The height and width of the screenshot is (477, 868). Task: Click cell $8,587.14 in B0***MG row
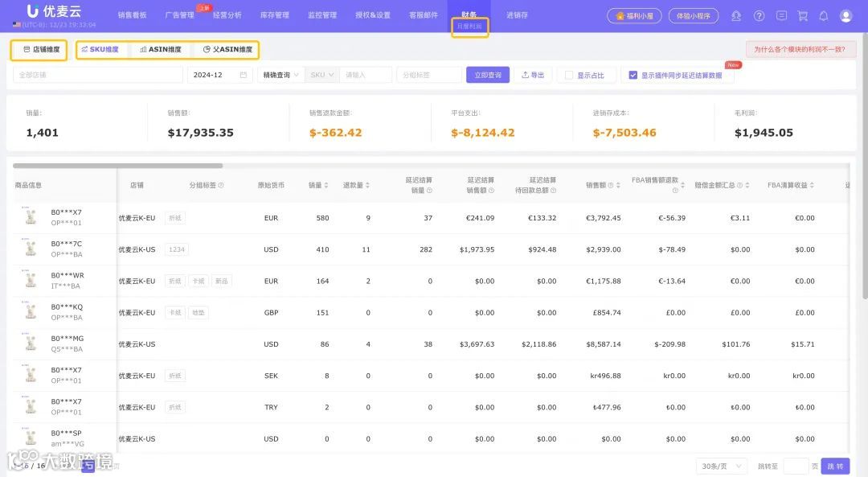pos(604,344)
